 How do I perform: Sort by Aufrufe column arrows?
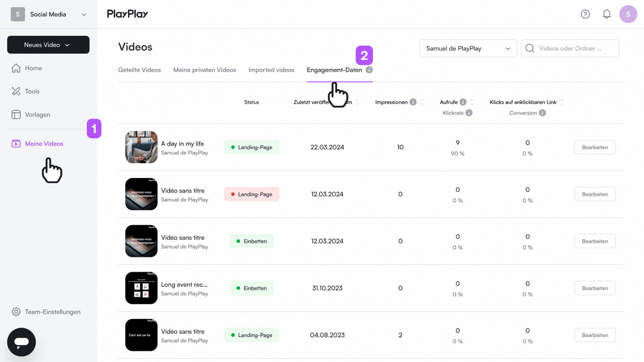pos(472,102)
